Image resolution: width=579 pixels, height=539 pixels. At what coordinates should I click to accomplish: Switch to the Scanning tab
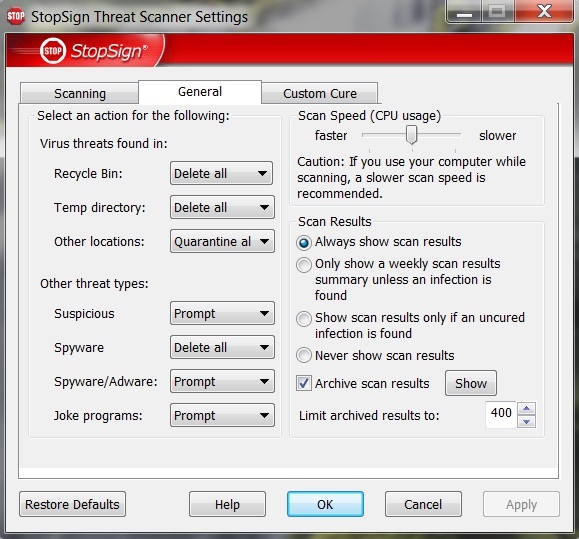tap(80, 93)
